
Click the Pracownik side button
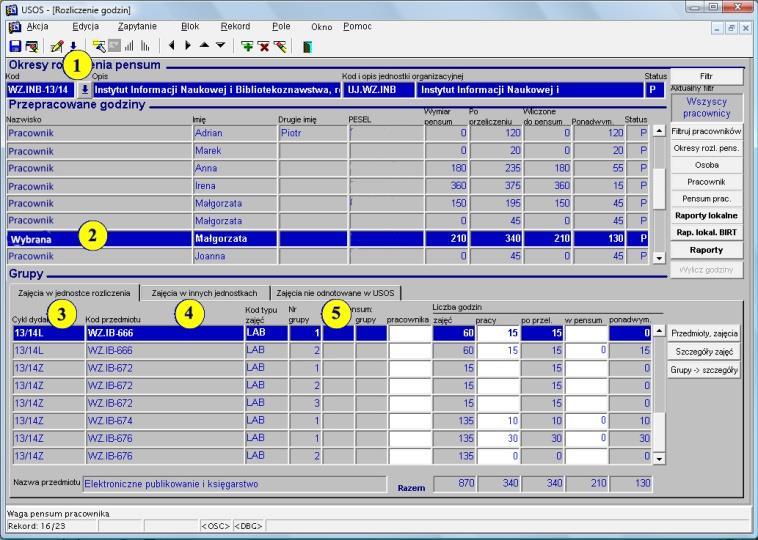pyautogui.click(x=706, y=182)
